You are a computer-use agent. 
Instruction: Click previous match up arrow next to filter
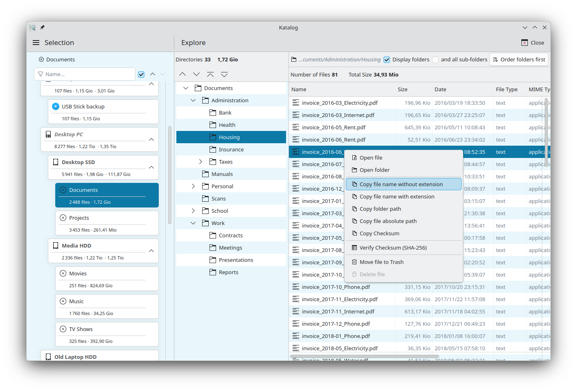pyautogui.click(x=153, y=74)
